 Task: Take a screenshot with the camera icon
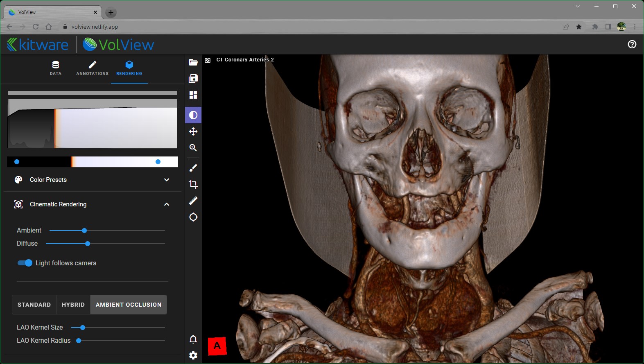(208, 60)
